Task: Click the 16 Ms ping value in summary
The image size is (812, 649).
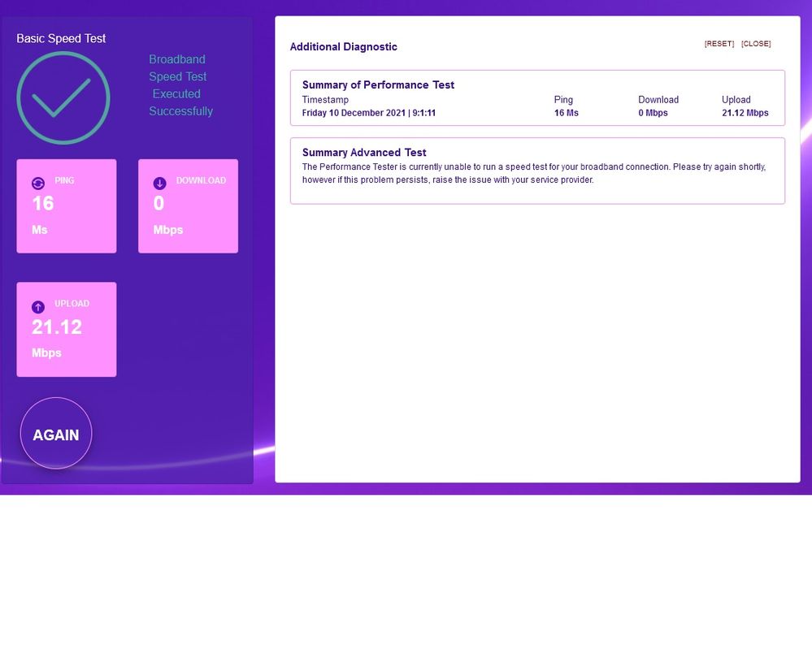Action: click(567, 113)
